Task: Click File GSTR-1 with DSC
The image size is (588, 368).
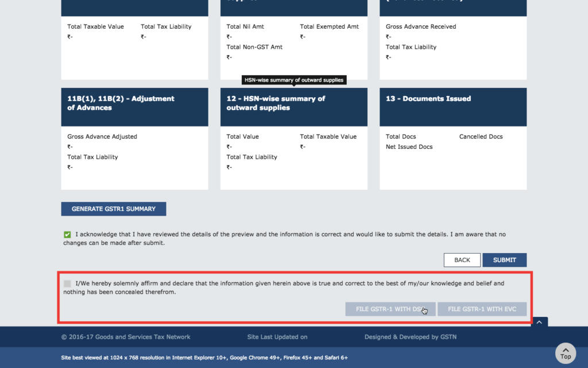Action: coord(390,309)
